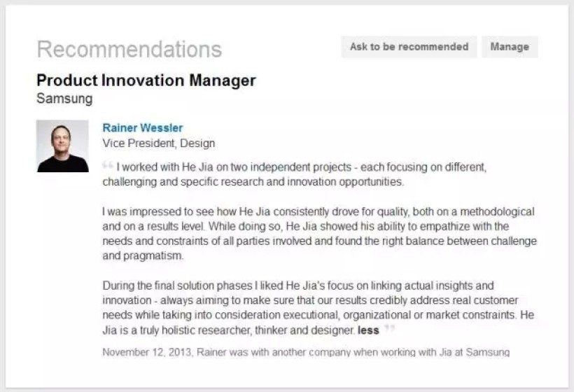Screen dimensions: 574x392
Task: Click the Samsung company name
Action: click(64, 99)
